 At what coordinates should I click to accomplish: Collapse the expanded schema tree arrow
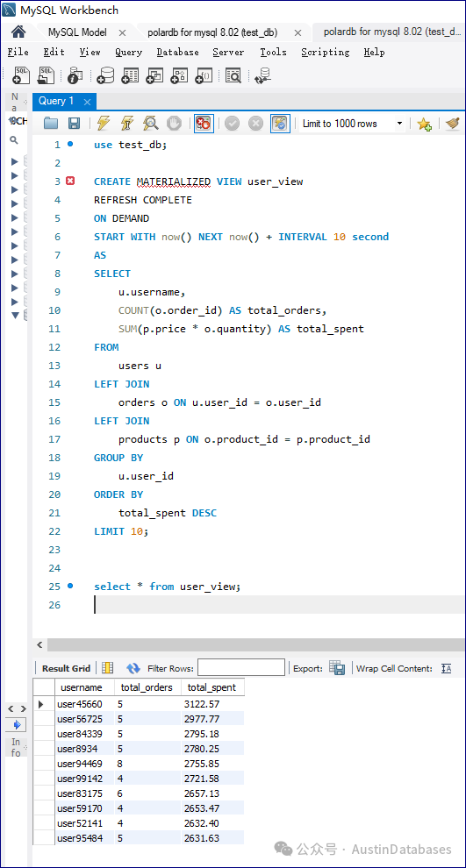tap(15, 316)
